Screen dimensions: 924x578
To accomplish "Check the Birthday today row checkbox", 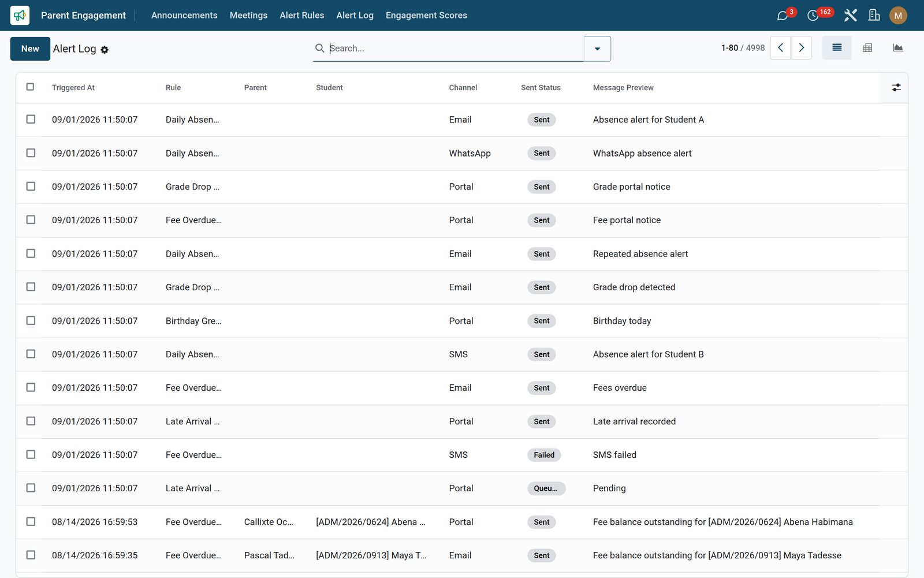I will pyautogui.click(x=31, y=320).
